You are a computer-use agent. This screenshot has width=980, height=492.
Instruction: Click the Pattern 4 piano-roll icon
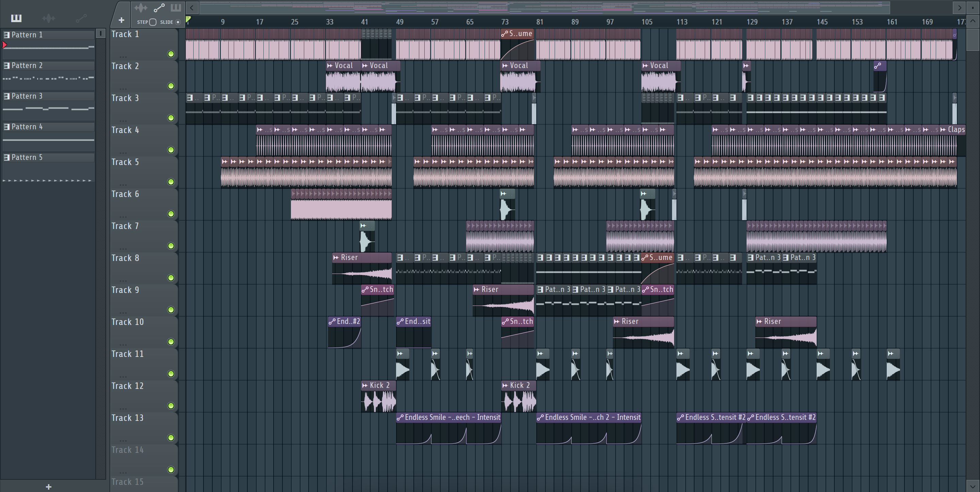(6, 127)
